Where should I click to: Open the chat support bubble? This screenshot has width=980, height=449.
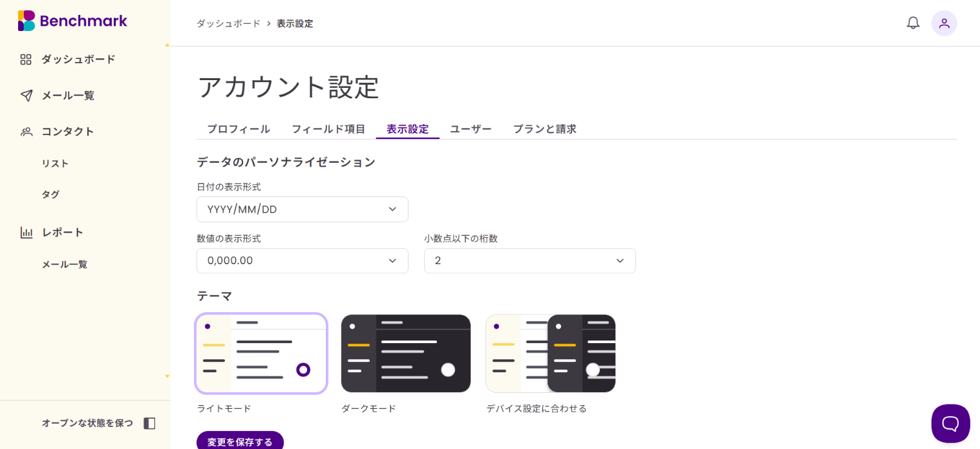coord(950,423)
